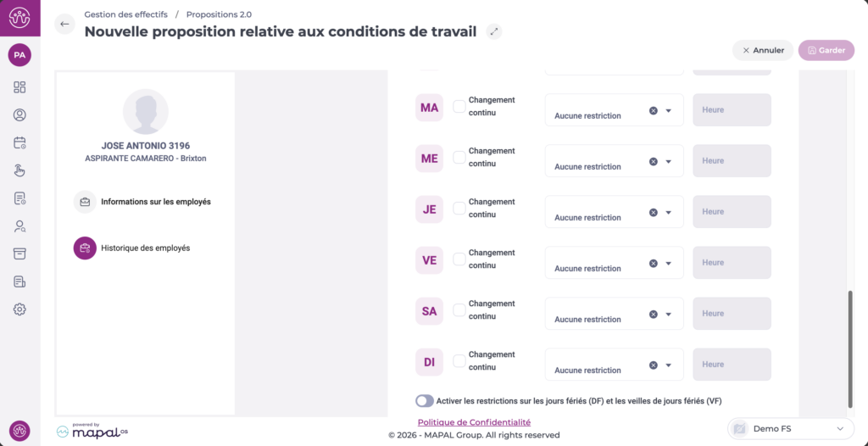
Task: Click the back arrow button
Action: [64, 24]
